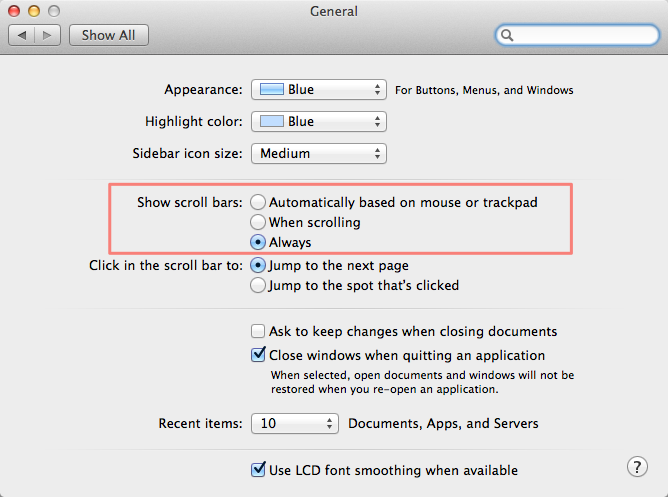Enable Ask to keep changes when closing documents
The width and height of the screenshot is (668, 497).
(x=259, y=331)
